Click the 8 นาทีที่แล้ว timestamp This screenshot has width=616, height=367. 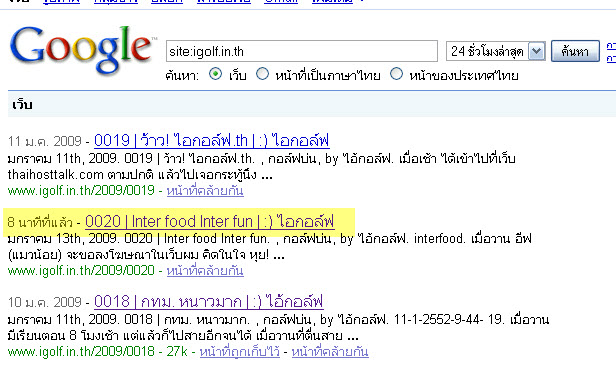point(40,222)
